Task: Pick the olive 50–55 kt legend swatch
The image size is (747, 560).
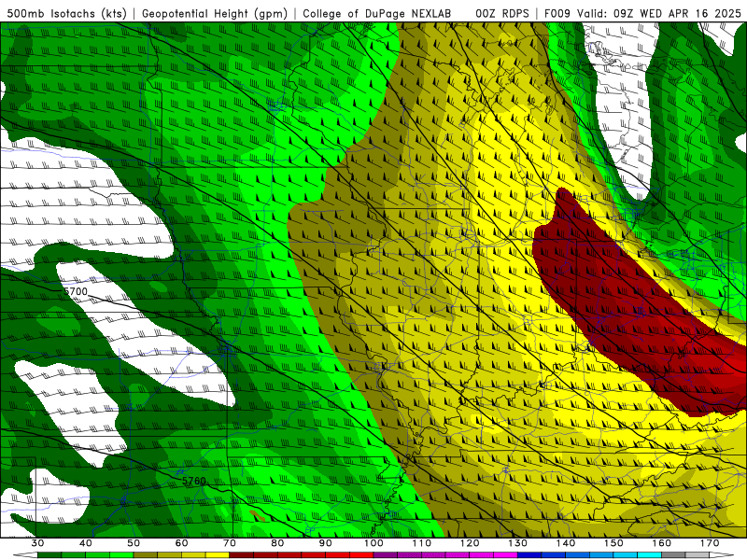Action: click(146, 555)
